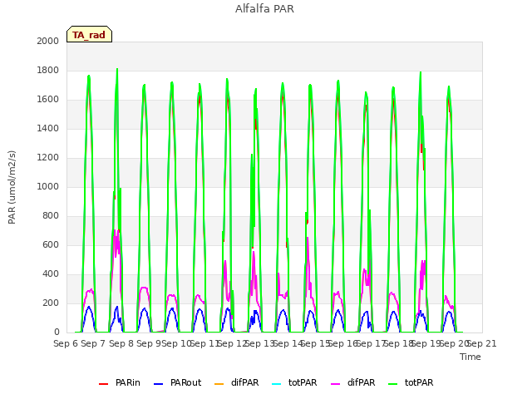Click the 1600 y-axis tick label
Viewport: 532px width, 399px height.
pos(48,100)
